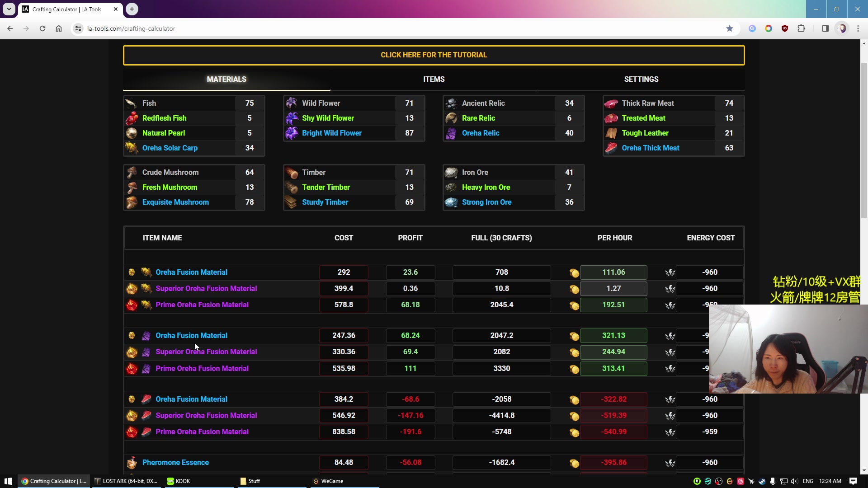This screenshot has width=868, height=488.
Task: Open the Chrome three-dot menu
Action: coord(858,28)
